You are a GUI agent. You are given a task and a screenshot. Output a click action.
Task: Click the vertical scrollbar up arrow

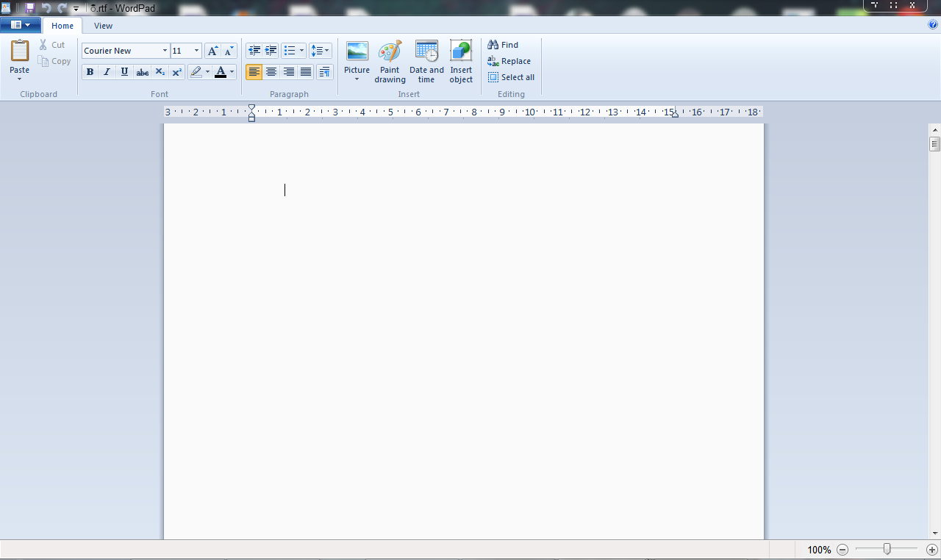(934, 129)
